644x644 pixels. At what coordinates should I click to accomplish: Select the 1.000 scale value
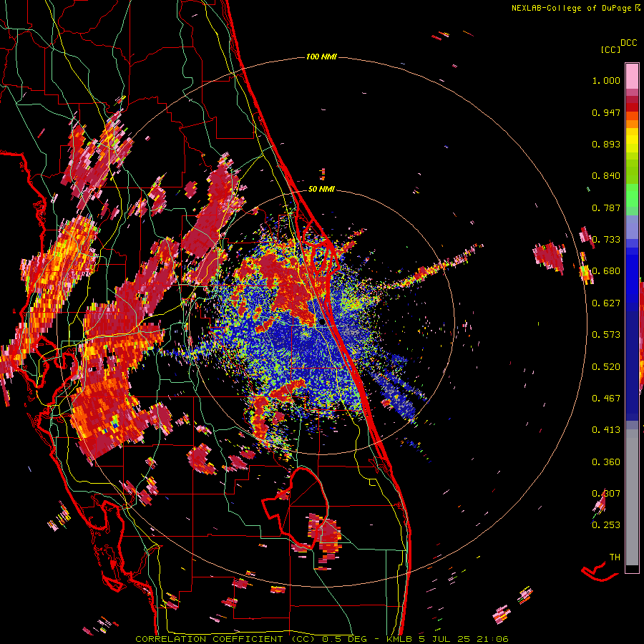point(606,80)
